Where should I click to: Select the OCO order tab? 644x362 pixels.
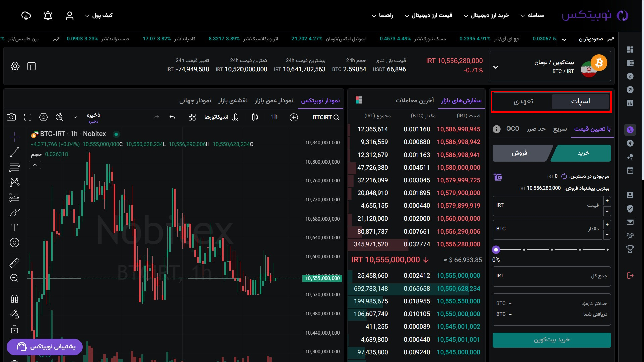[x=513, y=129]
